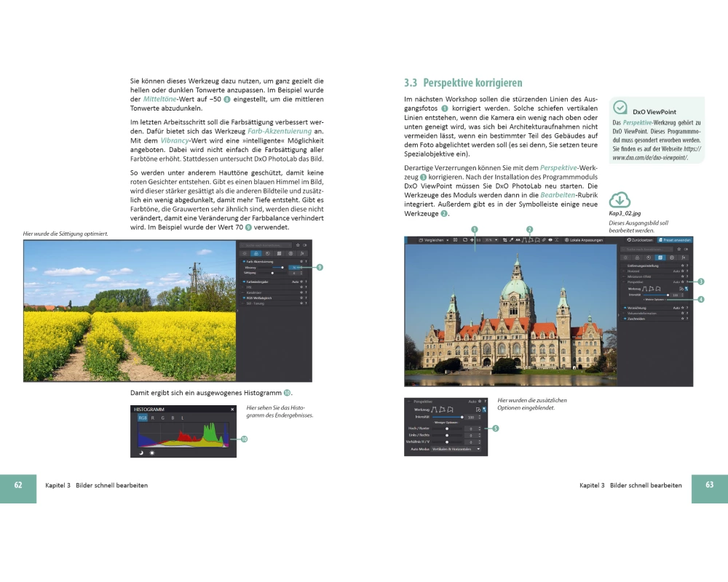Close the Histogramm panel
The image size is (728, 582).
[232, 410]
